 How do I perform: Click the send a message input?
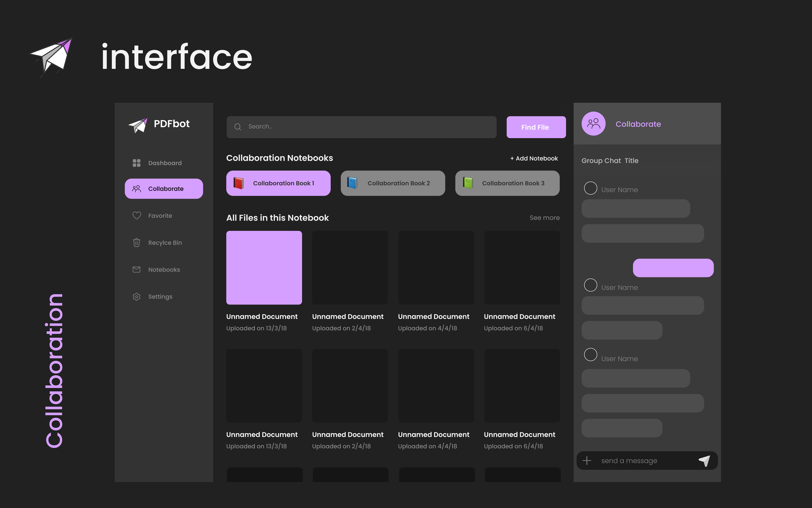tap(647, 461)
